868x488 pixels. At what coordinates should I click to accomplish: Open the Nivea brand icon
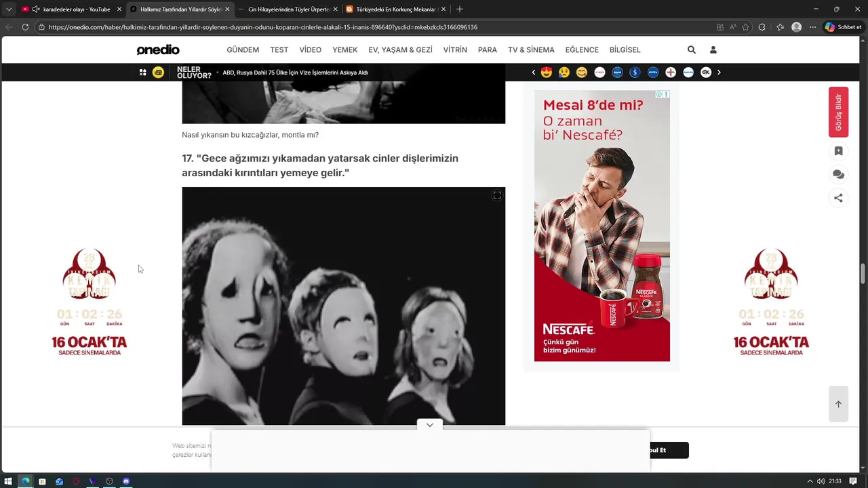653,73
